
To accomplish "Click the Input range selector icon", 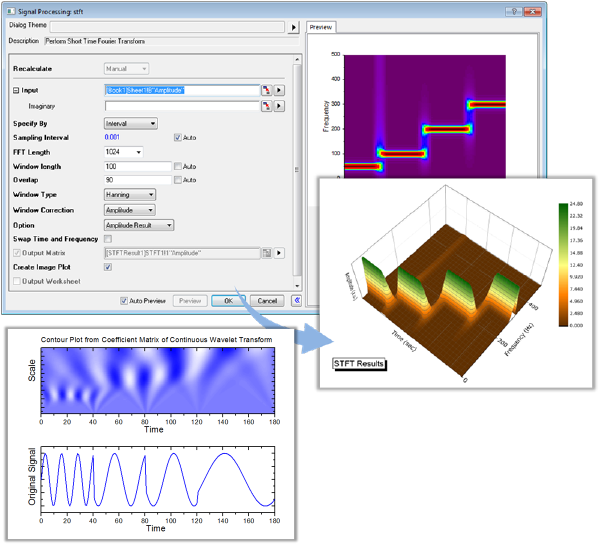I will (x=267, y=90).
